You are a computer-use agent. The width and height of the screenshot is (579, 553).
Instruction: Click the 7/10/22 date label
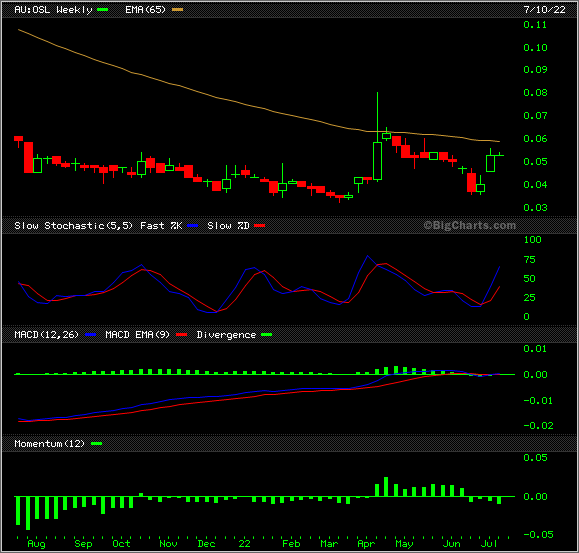[545, 10]
